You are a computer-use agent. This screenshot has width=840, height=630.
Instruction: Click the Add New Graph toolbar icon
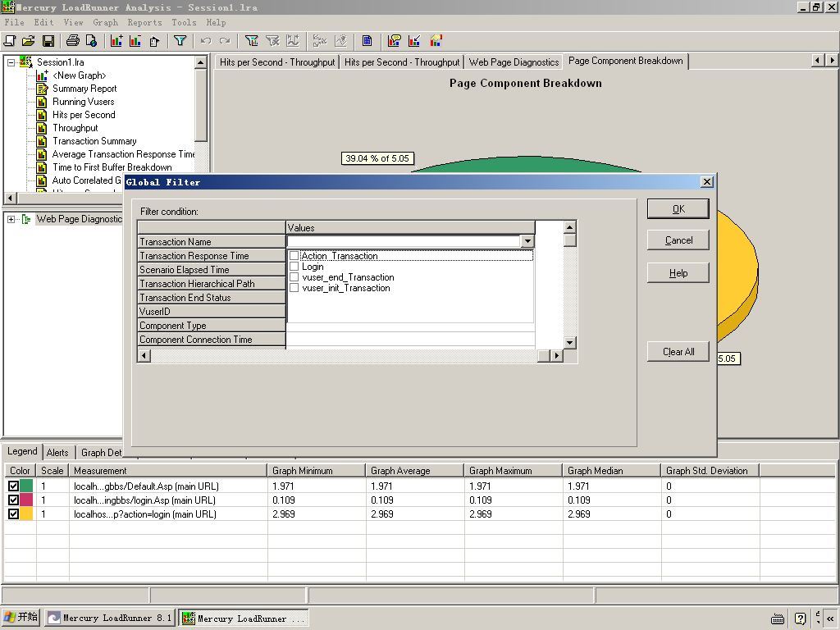point(116,41)
